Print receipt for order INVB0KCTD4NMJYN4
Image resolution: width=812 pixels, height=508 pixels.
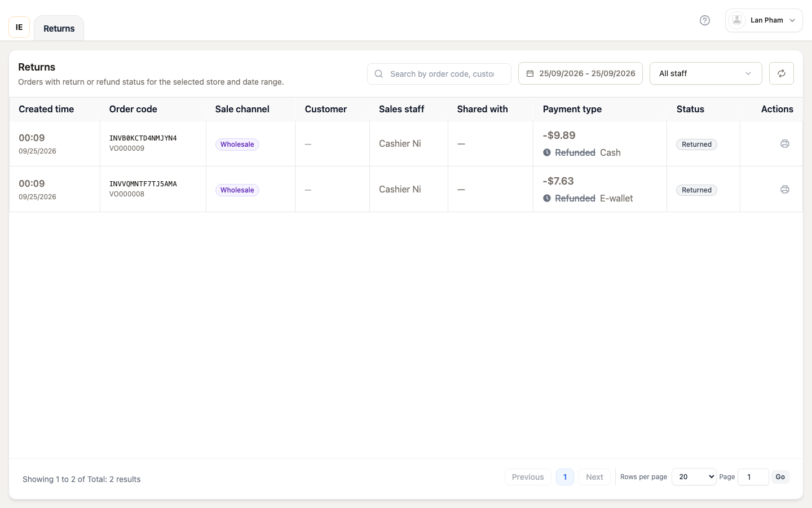[x=785, y=143]
